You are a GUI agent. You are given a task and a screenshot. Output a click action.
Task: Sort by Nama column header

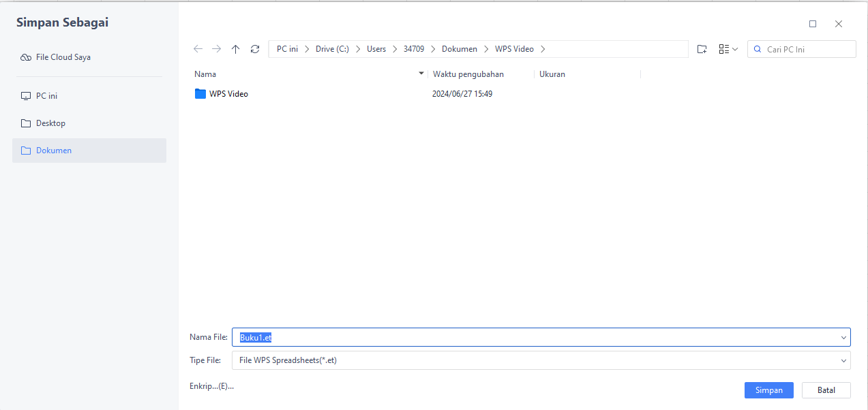pyautogui.click(x=205, y=74)
